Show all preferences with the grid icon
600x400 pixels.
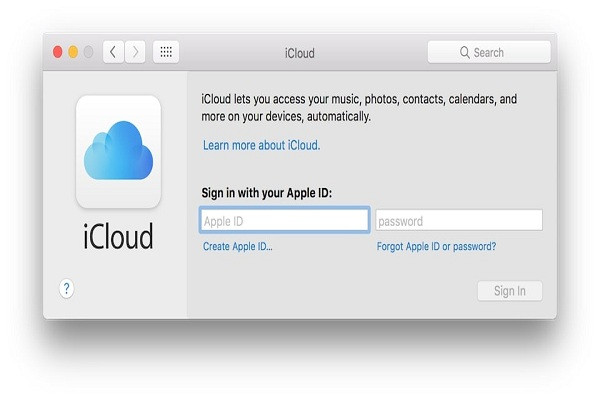(x=166, y=52)
